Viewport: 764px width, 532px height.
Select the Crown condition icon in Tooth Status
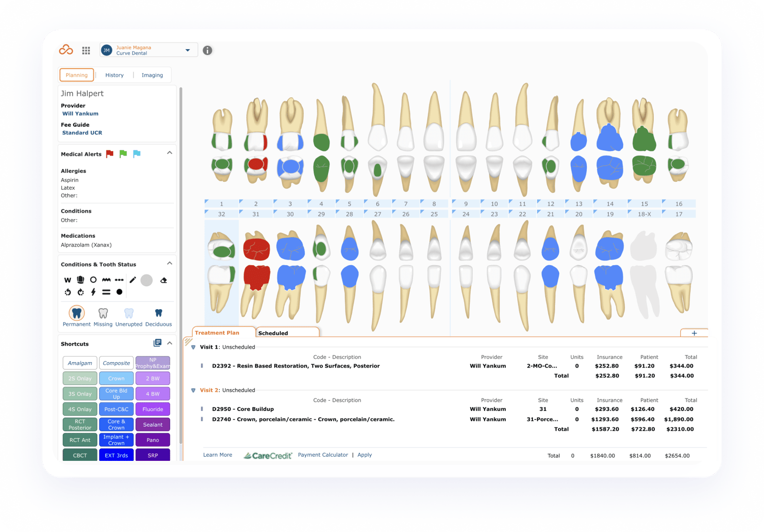(x=80, y=280)
